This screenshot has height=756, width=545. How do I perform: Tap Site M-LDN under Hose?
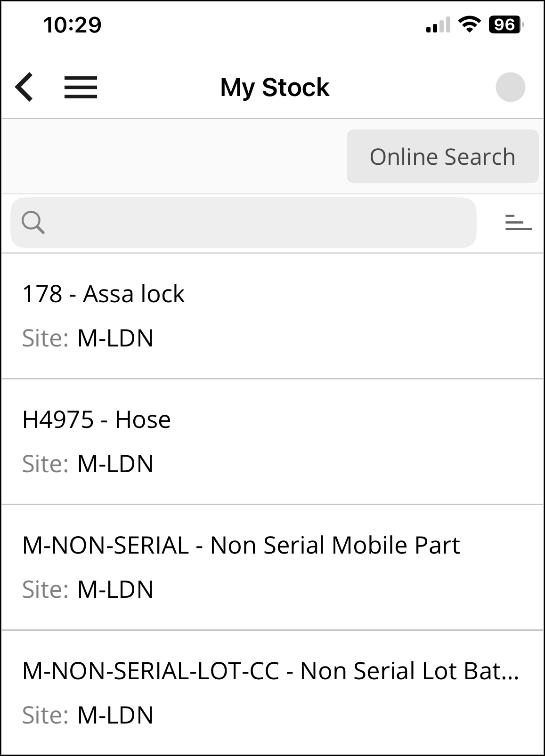coord(88,464)
